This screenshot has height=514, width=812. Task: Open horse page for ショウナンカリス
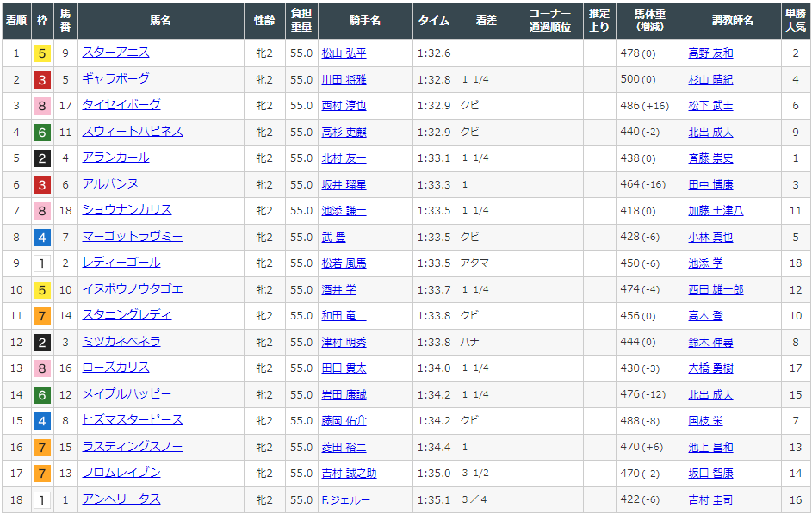(127, 210)
